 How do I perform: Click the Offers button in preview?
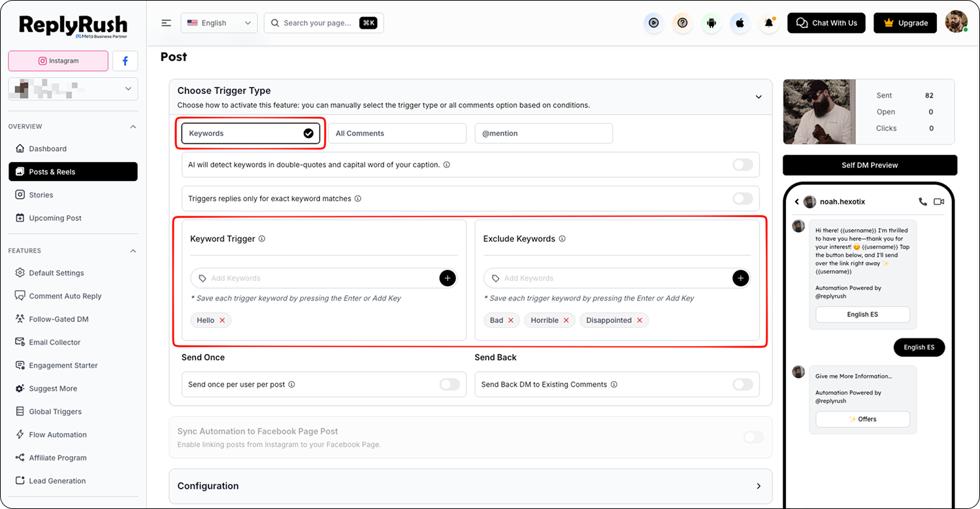(862, 419)
